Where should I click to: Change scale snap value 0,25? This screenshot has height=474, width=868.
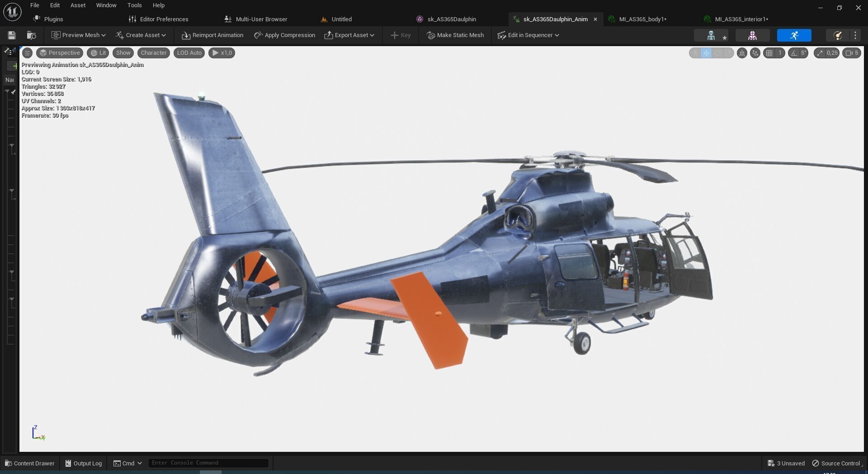pyautogui.click(x=832, y=53)
